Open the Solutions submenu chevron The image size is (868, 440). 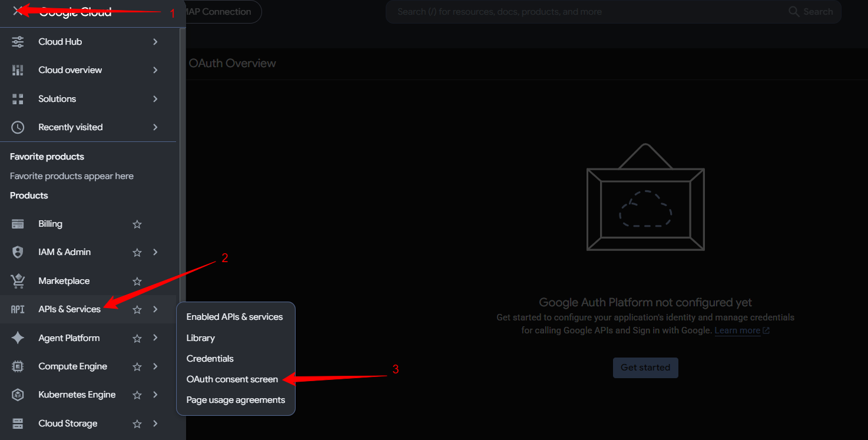coord(155,99)
